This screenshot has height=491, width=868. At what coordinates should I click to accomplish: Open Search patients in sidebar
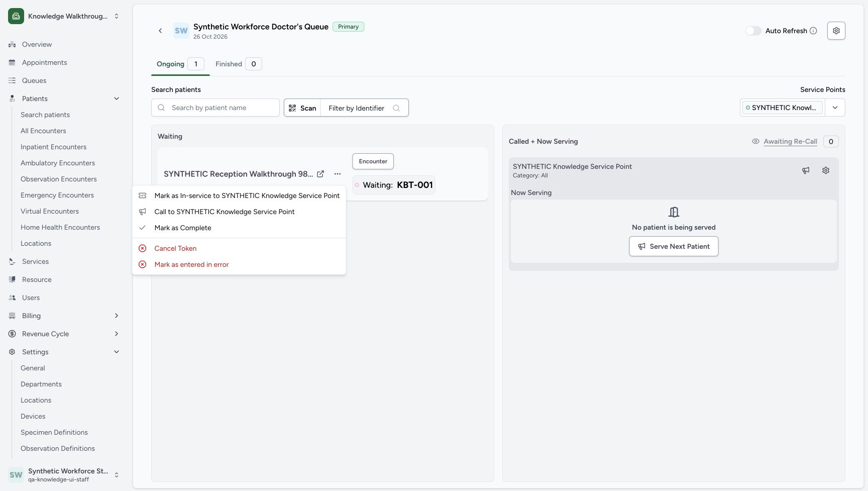click(45, 115)
